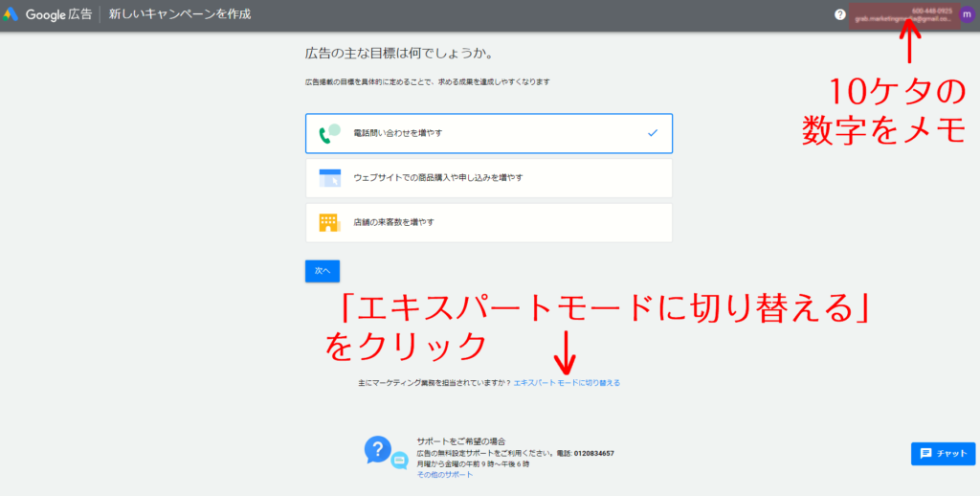
Task: Open the チャット chat button
Action: 943,454
